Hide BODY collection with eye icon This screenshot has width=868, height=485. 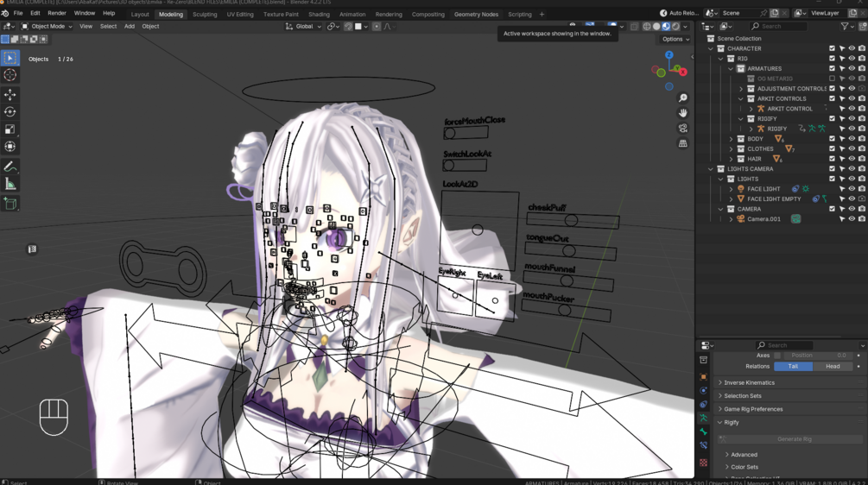pos(852,139)
